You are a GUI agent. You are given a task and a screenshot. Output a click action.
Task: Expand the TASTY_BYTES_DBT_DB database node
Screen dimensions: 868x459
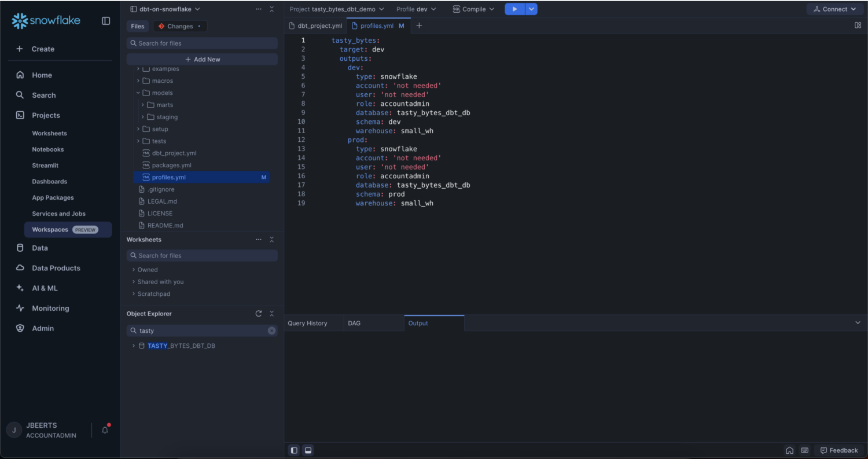pyautogui.click(x=134, y=346)
